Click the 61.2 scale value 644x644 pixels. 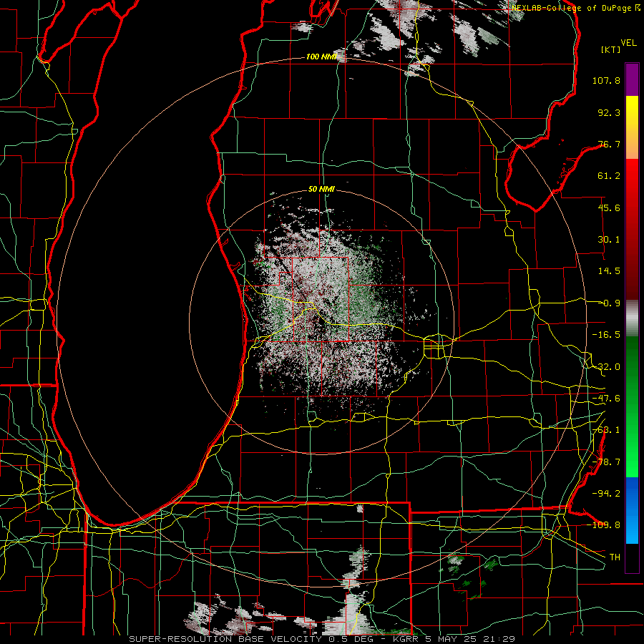tap(609, 176)
